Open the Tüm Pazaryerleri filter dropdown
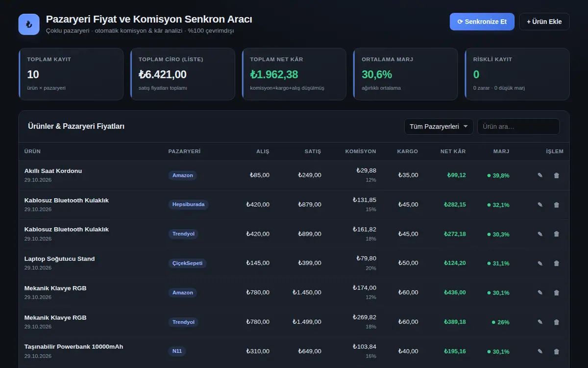588x368 pixels. point(439,127)
